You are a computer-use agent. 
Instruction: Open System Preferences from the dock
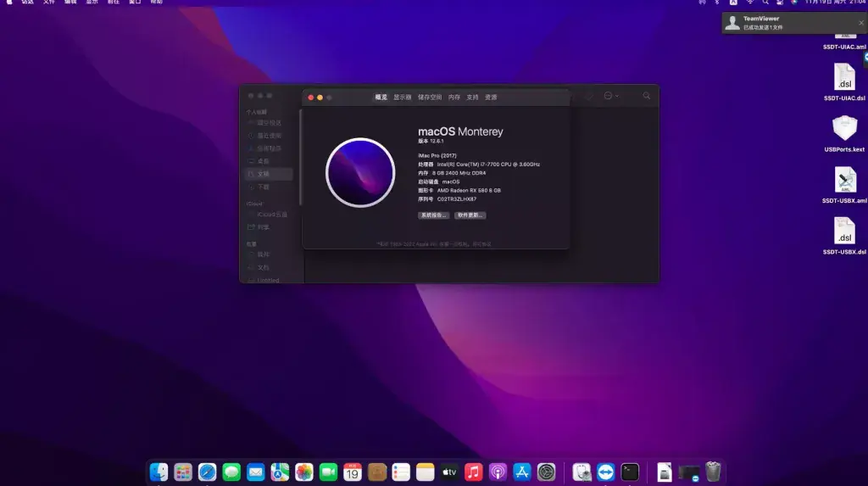coord(547,472)
